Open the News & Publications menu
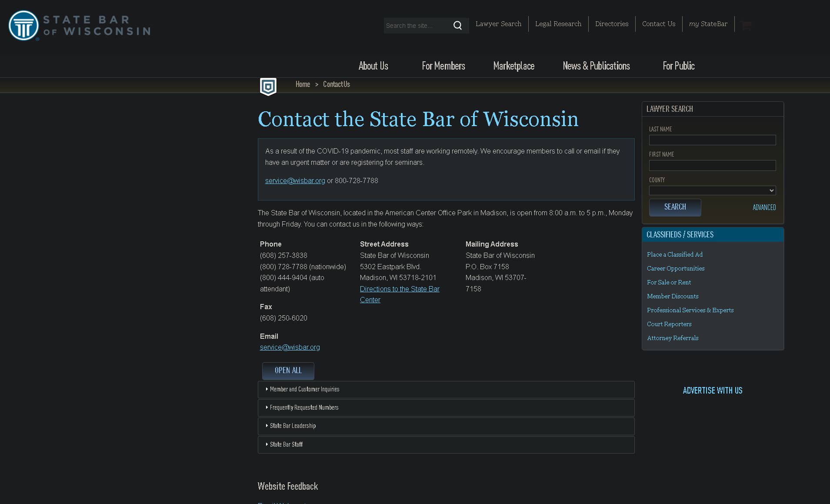The image size is (830, 504). pyautogui.click(x=596, y=66)
